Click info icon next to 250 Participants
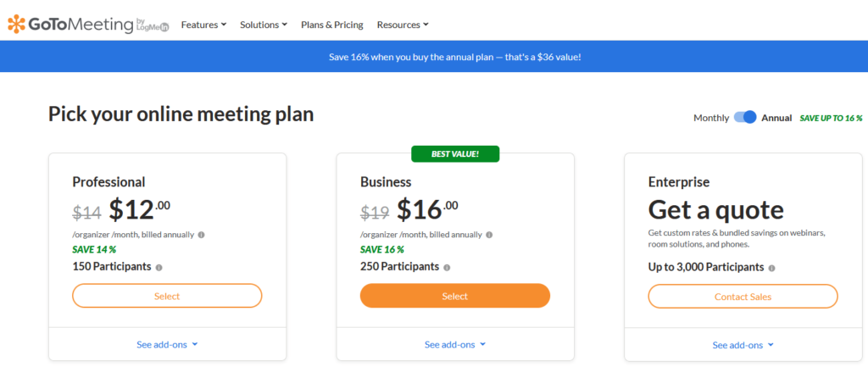Viewport: 868px width, 389px height. (447, 267)
